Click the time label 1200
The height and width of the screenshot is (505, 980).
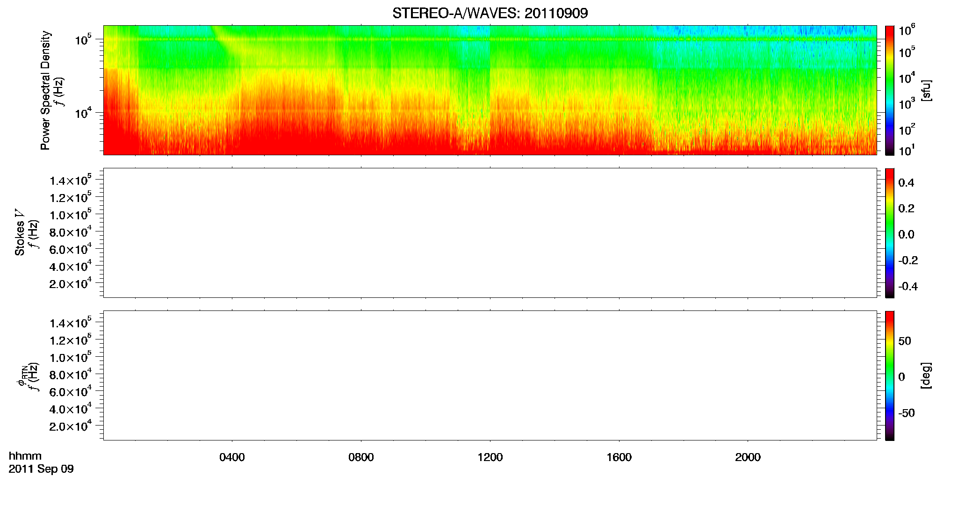tap(490, 457)
